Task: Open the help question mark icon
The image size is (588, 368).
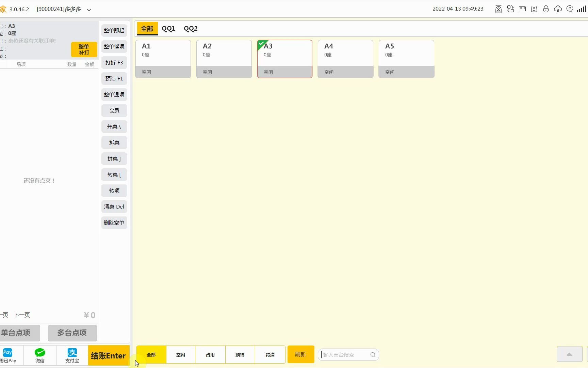Action: pos(570,9)
